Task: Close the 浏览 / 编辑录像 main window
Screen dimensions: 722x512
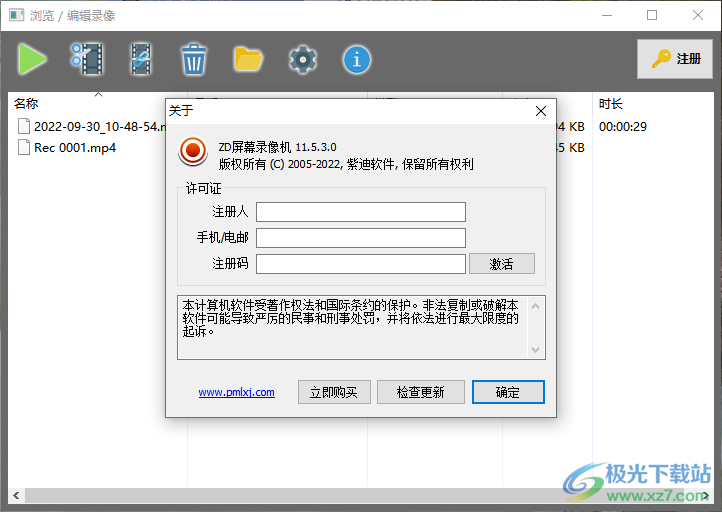Action: [x=698, y=15]
